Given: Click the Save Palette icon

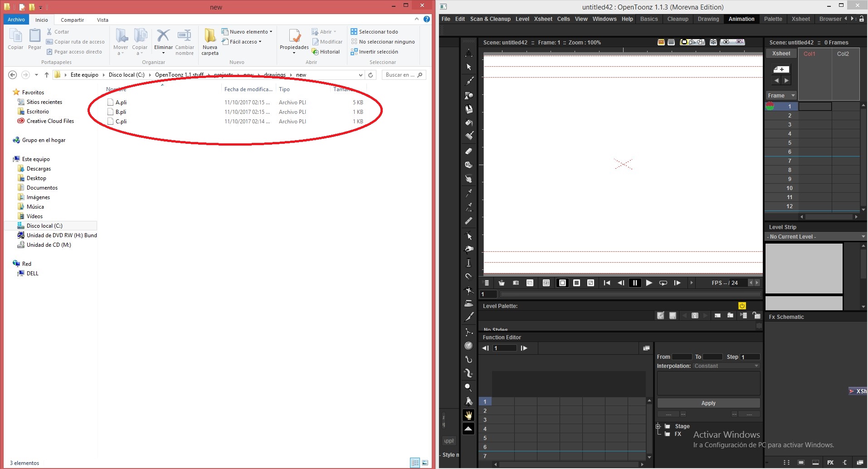Looking at the screenshot, I should (x=673, y=316).
